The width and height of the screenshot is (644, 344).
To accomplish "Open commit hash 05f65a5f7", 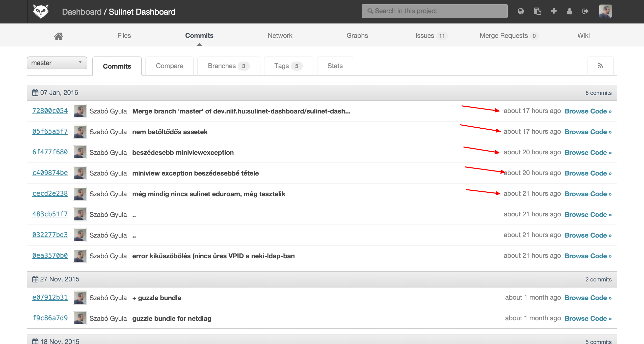I will pos(50,131).
